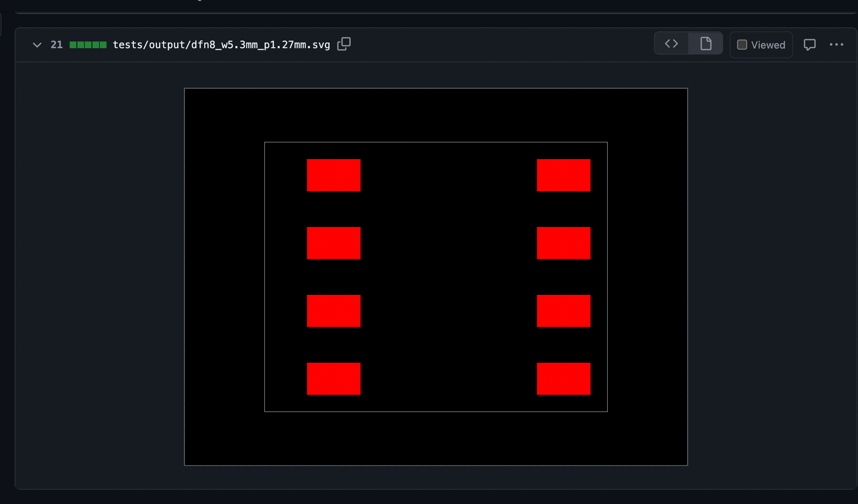The image size is (858, 504).
Task: Click bottom-right red pad in SVG
Action: pos(563,379)
